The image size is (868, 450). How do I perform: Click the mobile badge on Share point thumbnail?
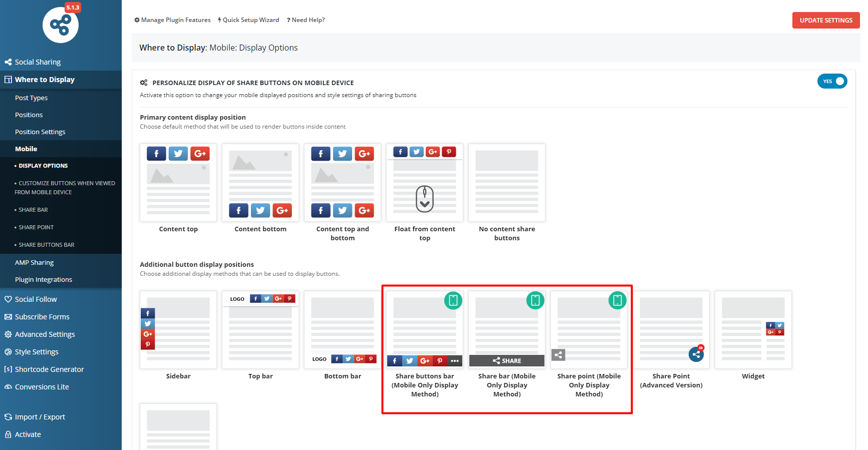[618, 300]
